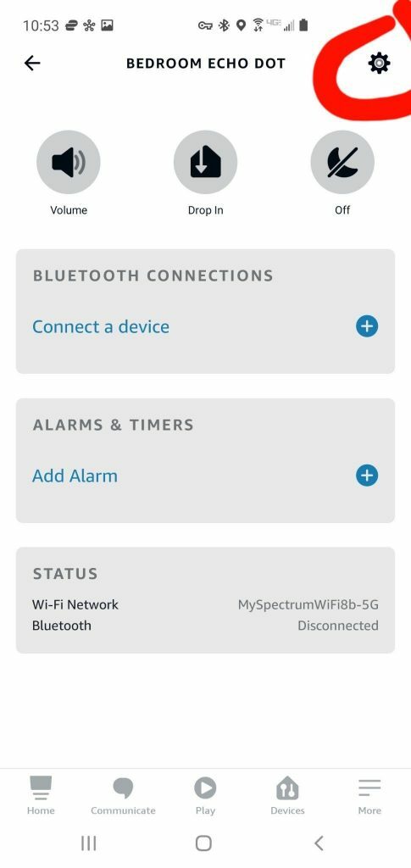Tap Android recent apps button
Image resolution: width=411 pixels, height=868 pixels.
pos(88,843)
